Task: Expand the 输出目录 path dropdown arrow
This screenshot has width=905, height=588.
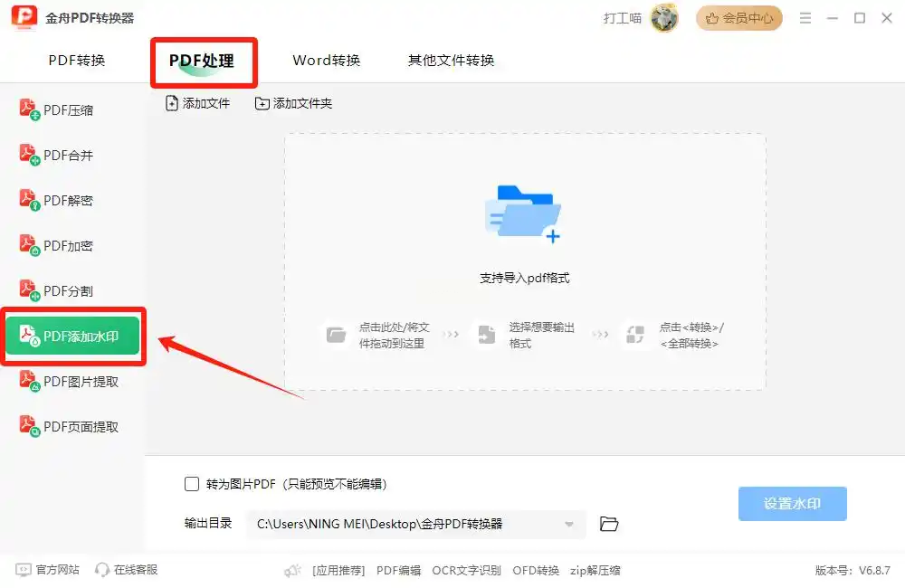Action: click(569, 524)
